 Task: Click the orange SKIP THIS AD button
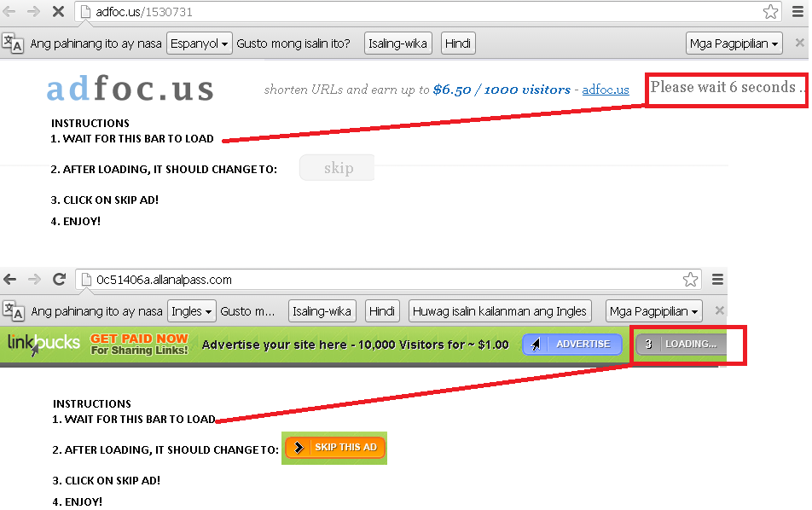(335, 448)
